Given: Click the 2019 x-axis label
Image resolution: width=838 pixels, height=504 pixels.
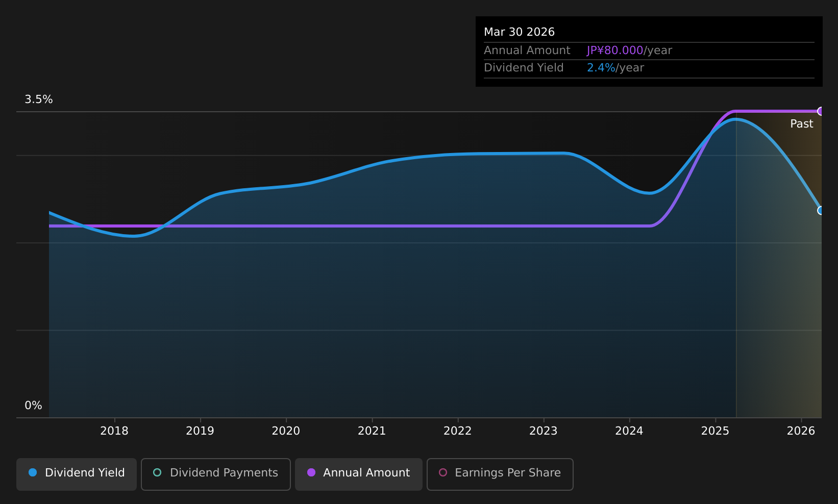Looking at the screenshot, I should click(200, 431).
